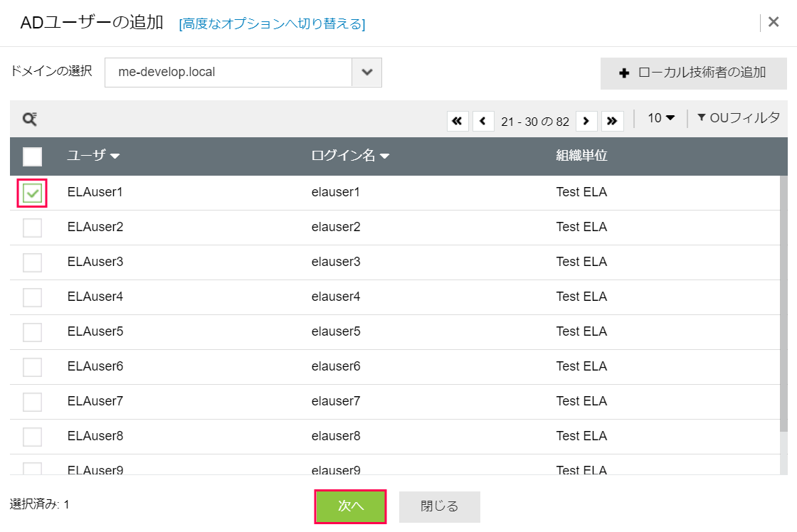This screenshot has height=532, width=797.
Task: Close the AD user dialog with X
Action: [774, 22]
